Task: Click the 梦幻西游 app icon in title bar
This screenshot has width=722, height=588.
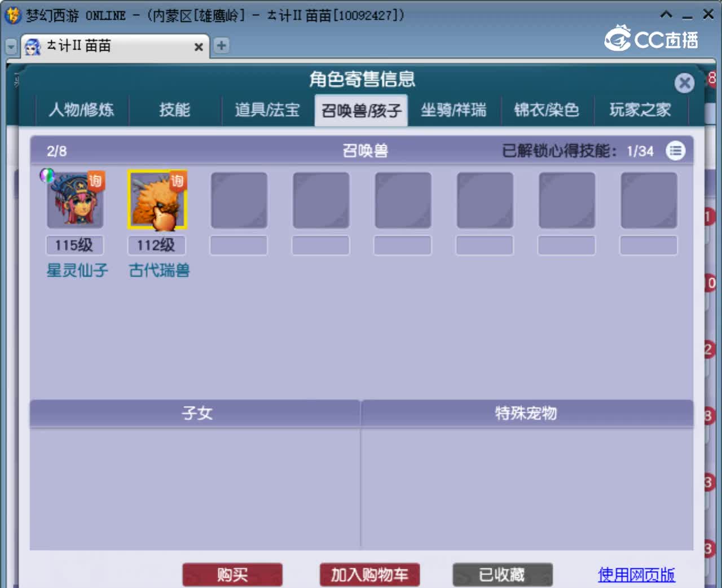Action: 12,15
